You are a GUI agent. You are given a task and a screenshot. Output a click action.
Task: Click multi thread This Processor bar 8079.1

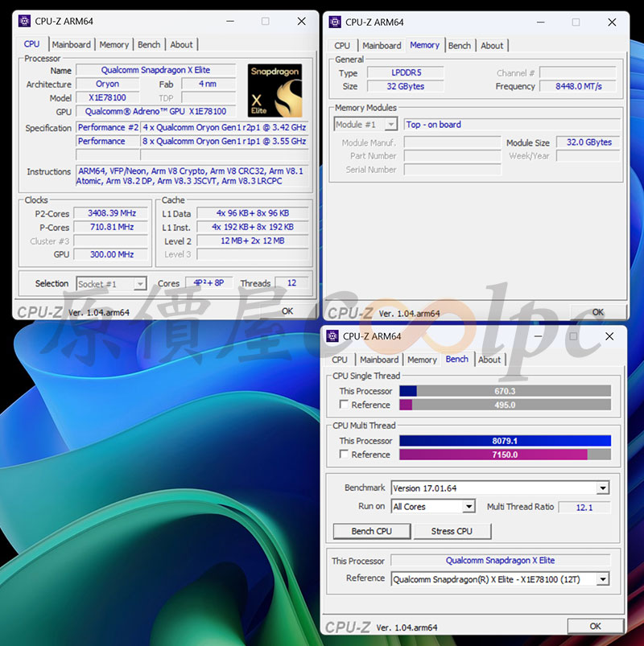[505, 441]
